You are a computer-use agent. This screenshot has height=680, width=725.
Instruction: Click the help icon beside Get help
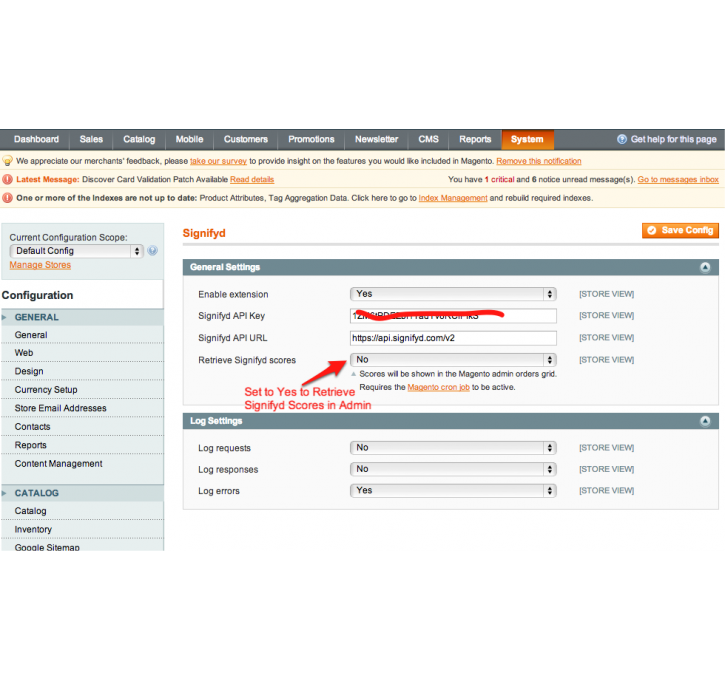tap(622, 139)
